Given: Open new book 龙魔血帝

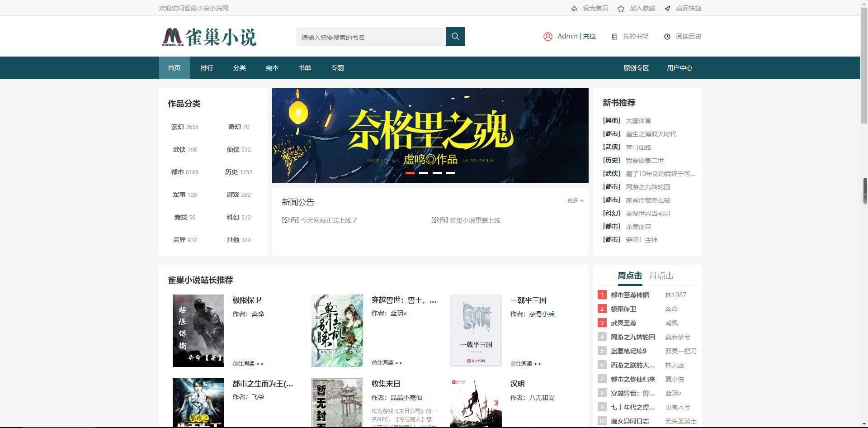Looking at the screenshot, I should pyautogui.click(x=638, y=227).
